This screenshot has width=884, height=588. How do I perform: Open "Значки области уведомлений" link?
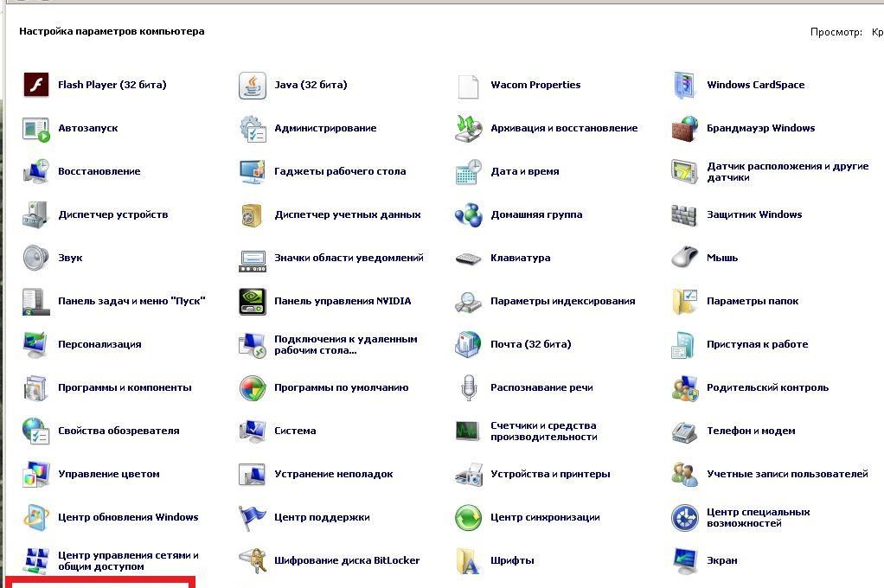tap(349, 259)
